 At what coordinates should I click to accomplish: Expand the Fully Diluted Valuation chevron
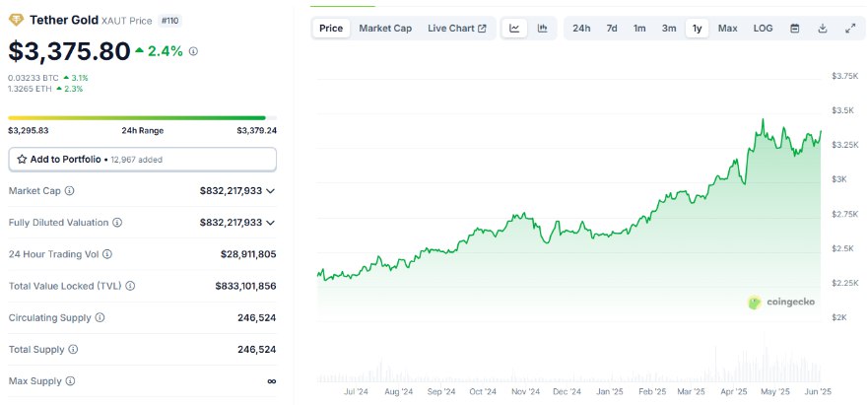pos(271,223)
